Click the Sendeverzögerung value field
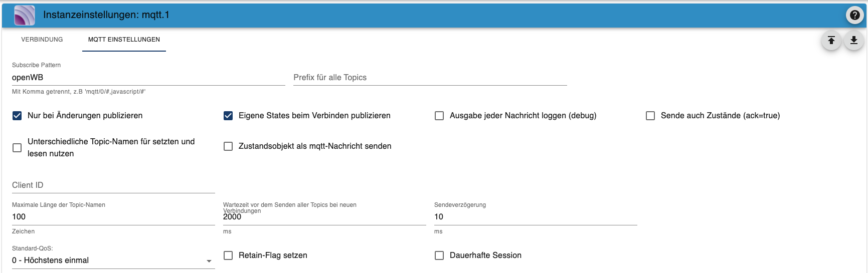868x273 pixels. pos(535,217)
